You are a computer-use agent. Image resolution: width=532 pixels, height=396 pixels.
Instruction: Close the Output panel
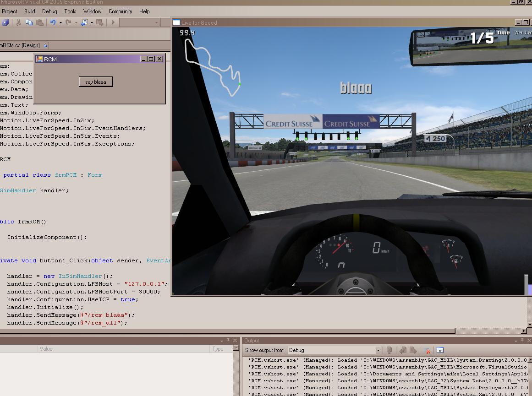[x=529, y=341]
